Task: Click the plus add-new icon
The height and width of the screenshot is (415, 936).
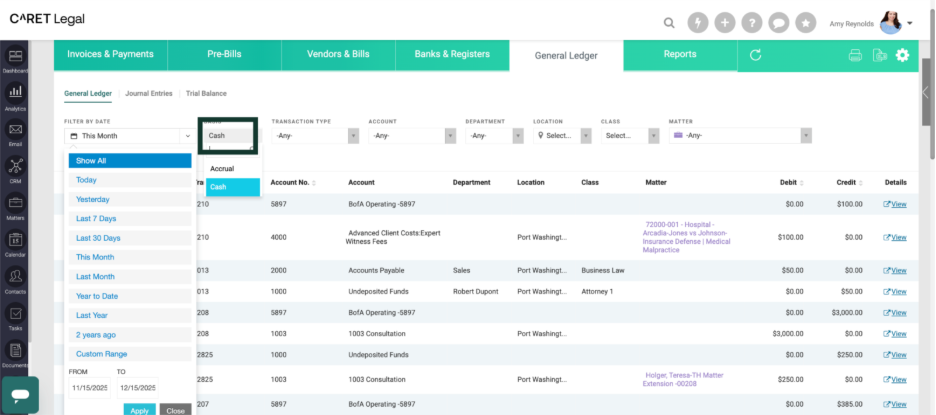Action: point(725,23)
